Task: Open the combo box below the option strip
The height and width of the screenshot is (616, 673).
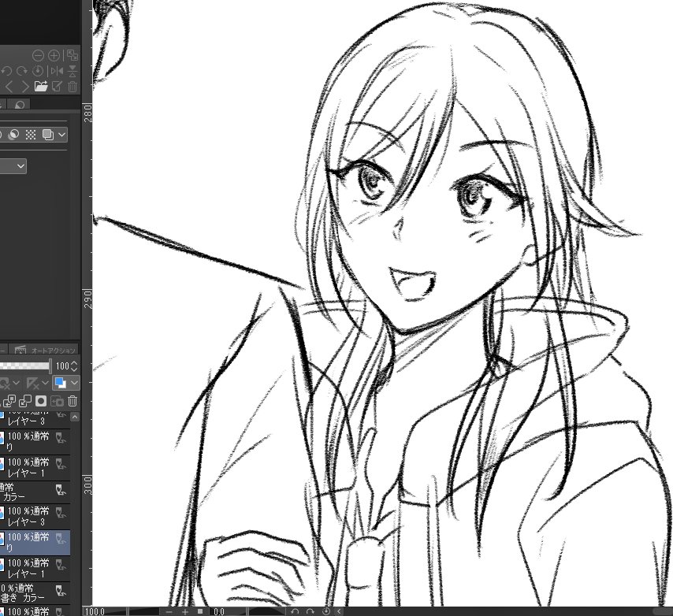Action: [13, 166]
